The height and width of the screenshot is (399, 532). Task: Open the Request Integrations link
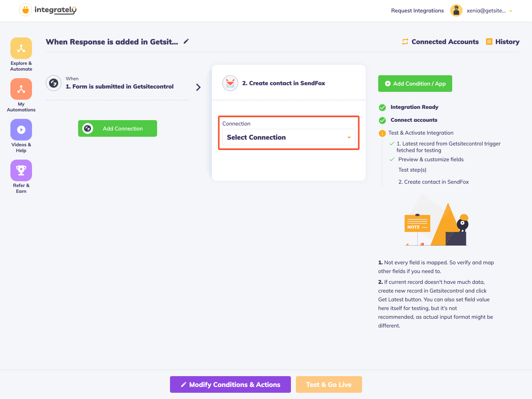pyautogui.click(x=417, y=11)
